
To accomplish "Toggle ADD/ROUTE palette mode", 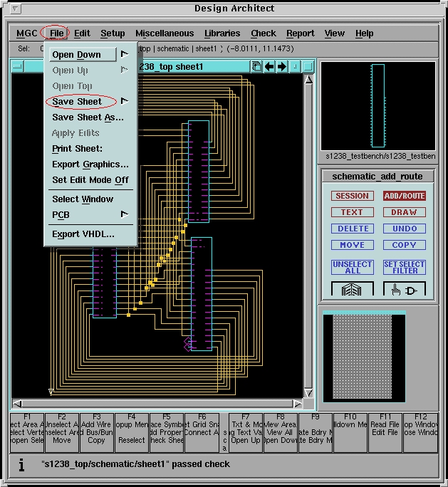I will (x=404, y=196).
